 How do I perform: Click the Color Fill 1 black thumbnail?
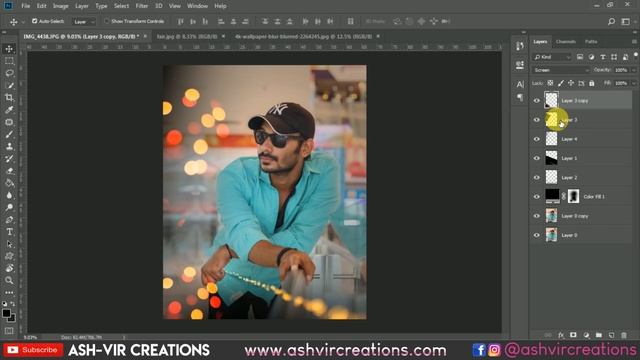pos(552,196)
